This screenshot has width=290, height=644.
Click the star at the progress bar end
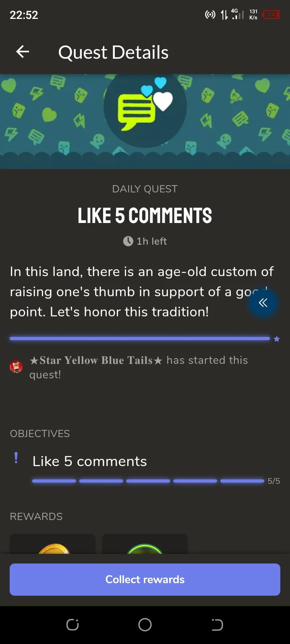(x=277, y=339)
